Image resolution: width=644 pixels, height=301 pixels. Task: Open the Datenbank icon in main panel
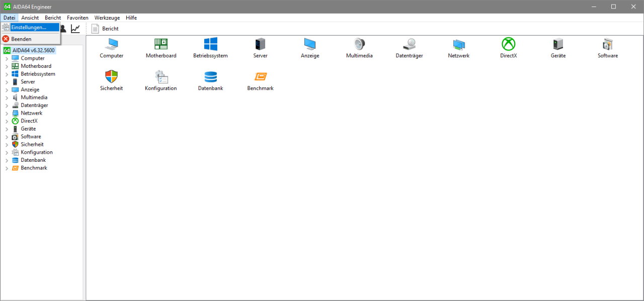tap(210, 77)
